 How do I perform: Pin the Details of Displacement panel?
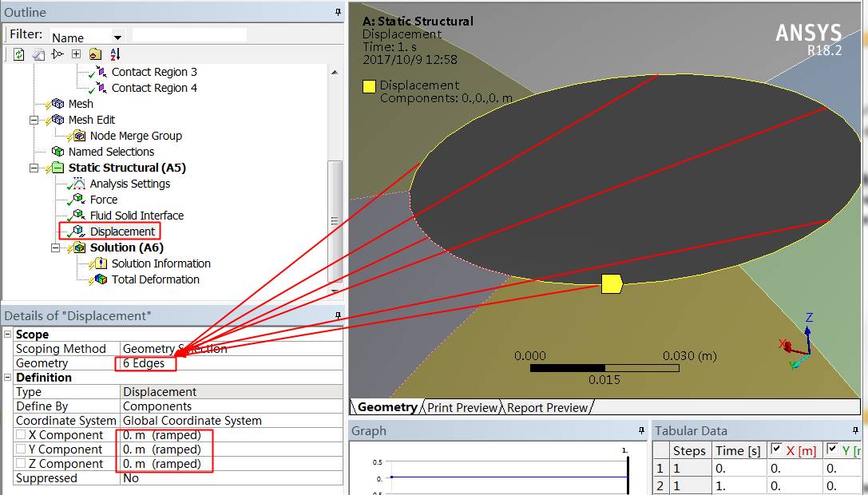[339, 315]
